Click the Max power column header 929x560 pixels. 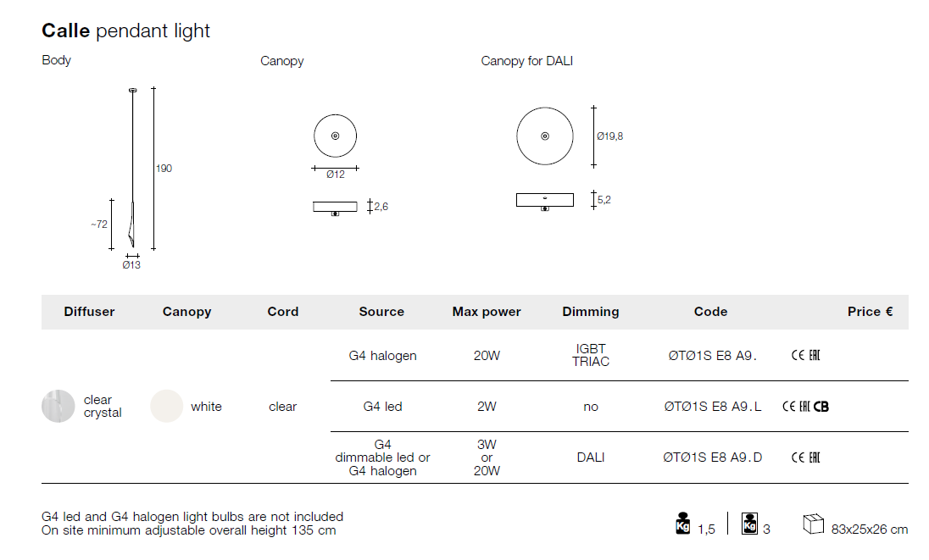point(487,312)
